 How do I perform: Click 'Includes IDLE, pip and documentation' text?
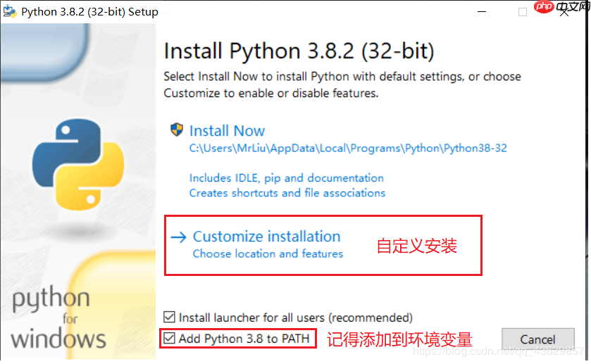(x=287, y=178)
